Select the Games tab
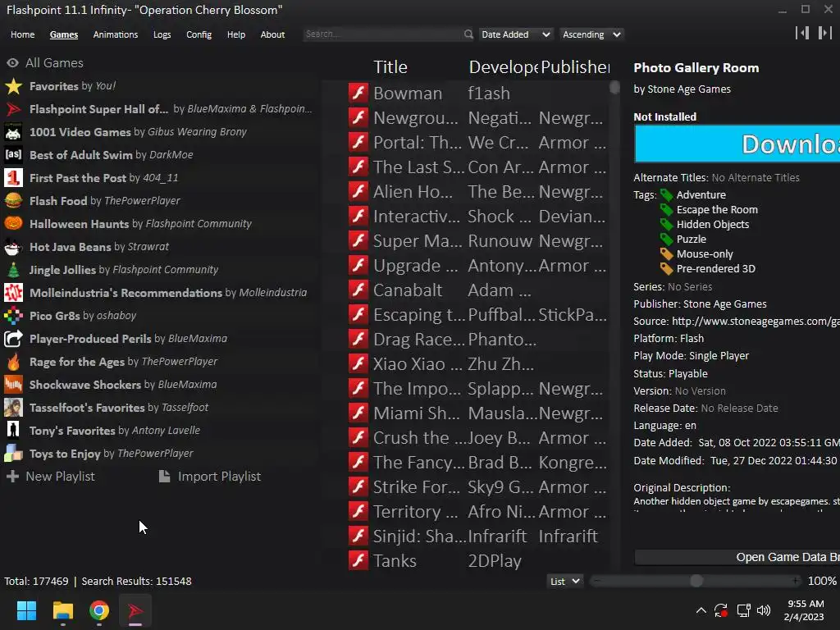This screenshot has width=840, height=630. point(64,34)
